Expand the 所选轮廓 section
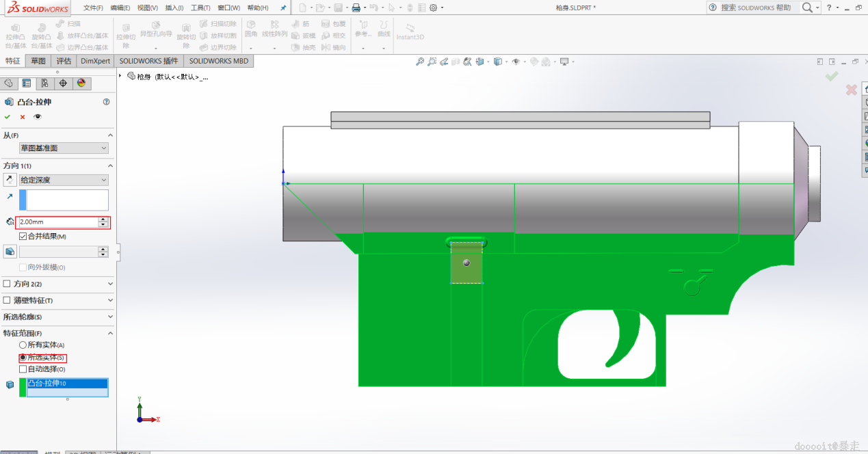868x454 pixels. coord(110,317)
